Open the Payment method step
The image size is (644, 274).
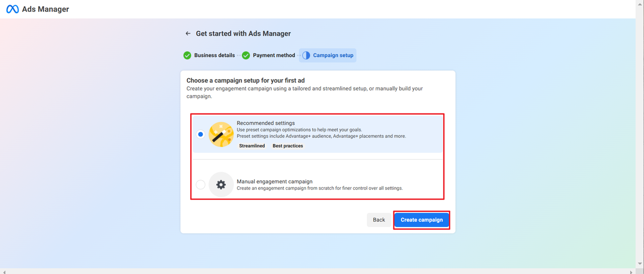269,55
